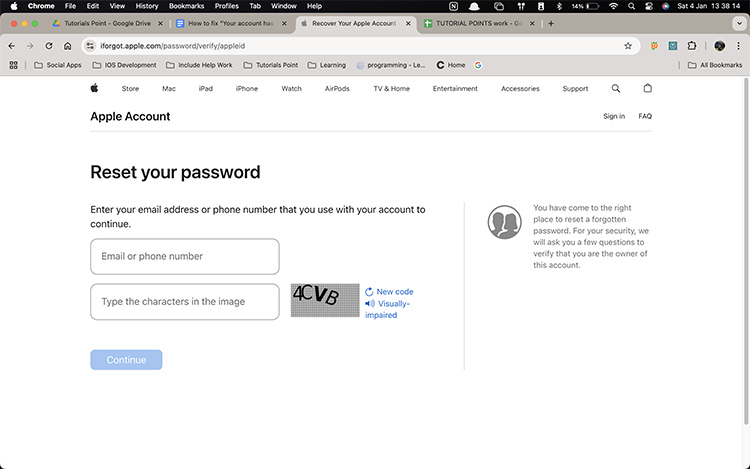Image resolution: width=750 pixels, height=469 pixels.
Task: Open Tutorials Point bookmark folder
Action: point(271,65)
